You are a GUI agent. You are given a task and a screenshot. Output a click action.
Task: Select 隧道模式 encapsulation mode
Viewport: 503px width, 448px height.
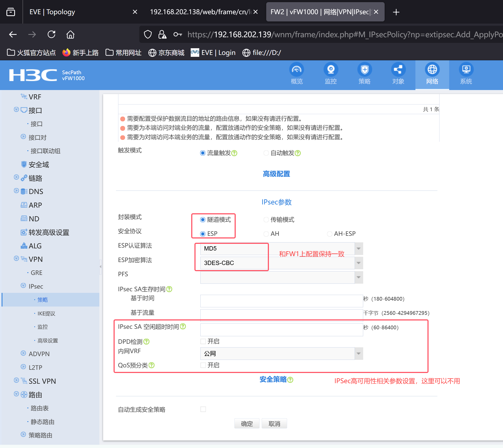tap(203, 220)
